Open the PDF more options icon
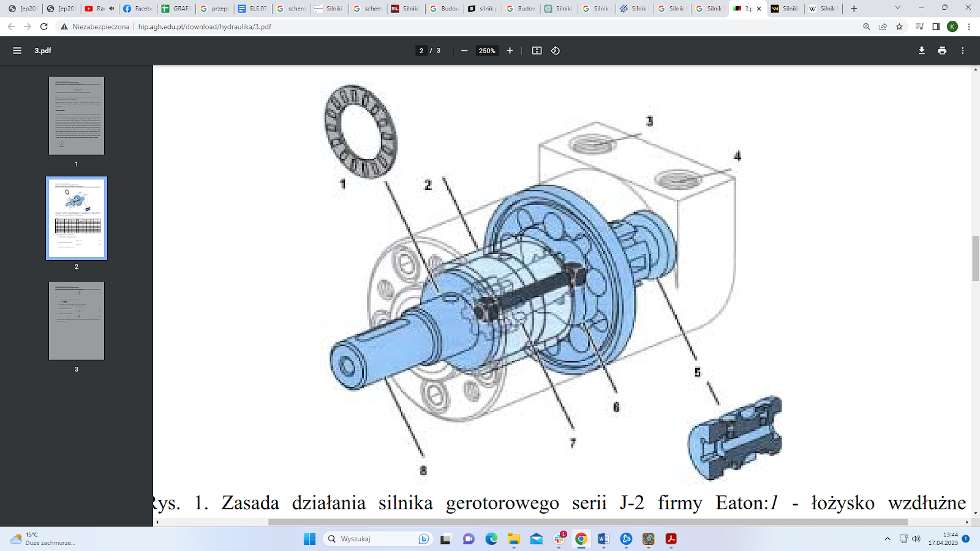 coord(962,51)
